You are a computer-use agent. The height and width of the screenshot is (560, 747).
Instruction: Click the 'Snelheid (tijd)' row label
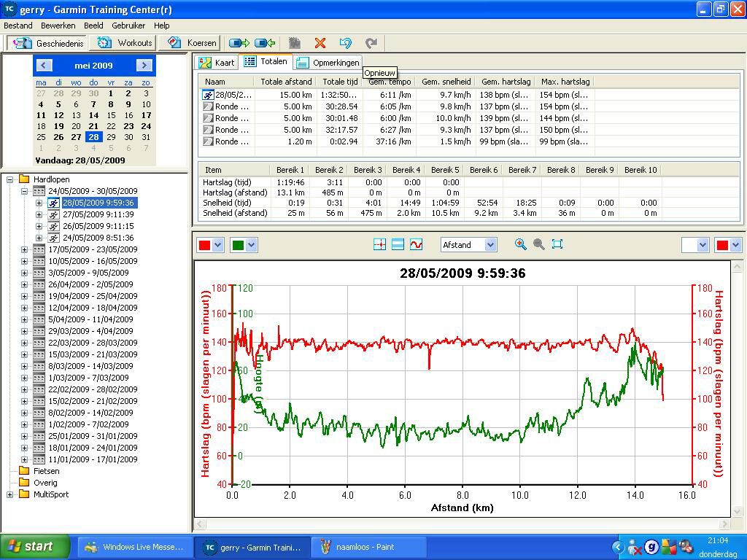point(226,203)
